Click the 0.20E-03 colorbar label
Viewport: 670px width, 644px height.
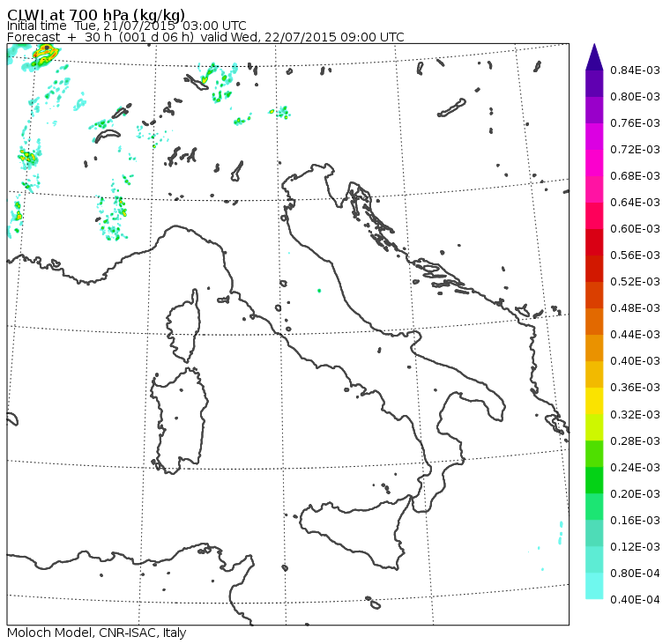click(635, 494)
